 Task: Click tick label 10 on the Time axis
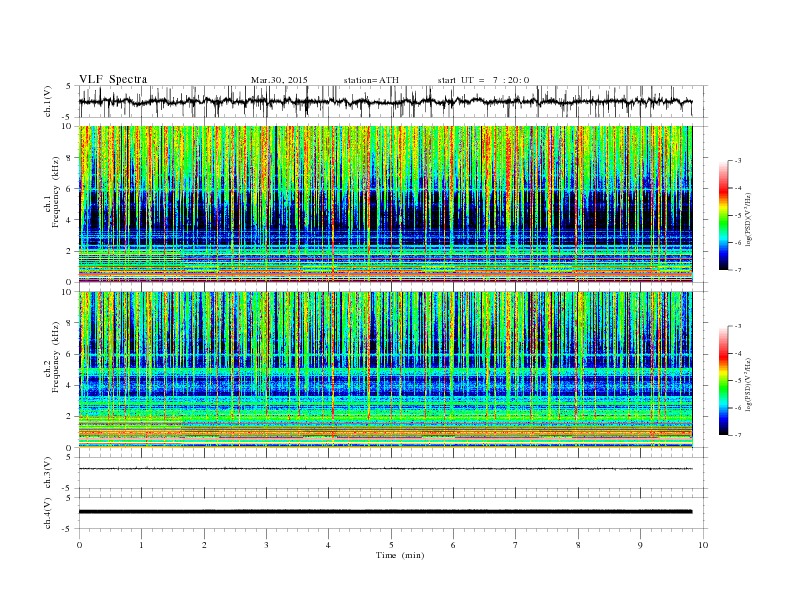point(703,545)
